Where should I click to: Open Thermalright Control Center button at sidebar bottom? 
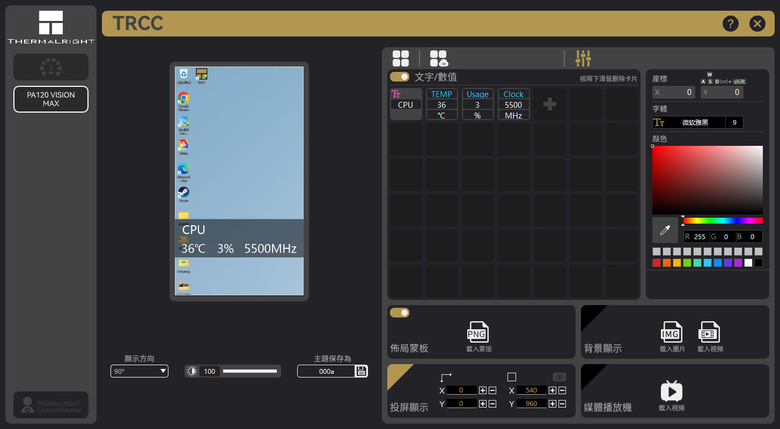click(x=51, y=405)
